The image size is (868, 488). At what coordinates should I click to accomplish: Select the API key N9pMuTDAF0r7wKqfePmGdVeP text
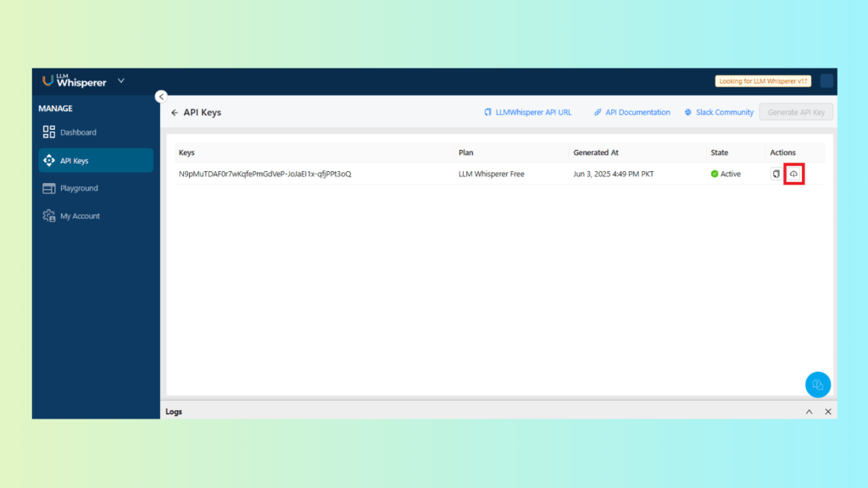pyautogui.click(x=264, y=174)
